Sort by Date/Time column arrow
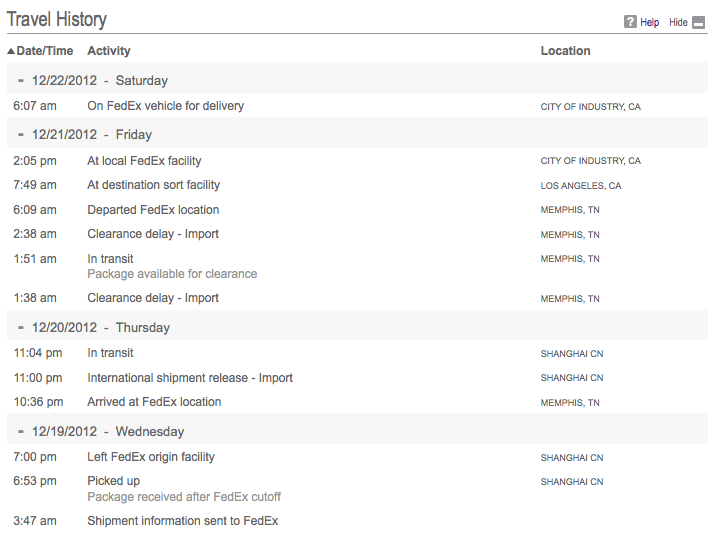717x540 pixels. (11, 51)
